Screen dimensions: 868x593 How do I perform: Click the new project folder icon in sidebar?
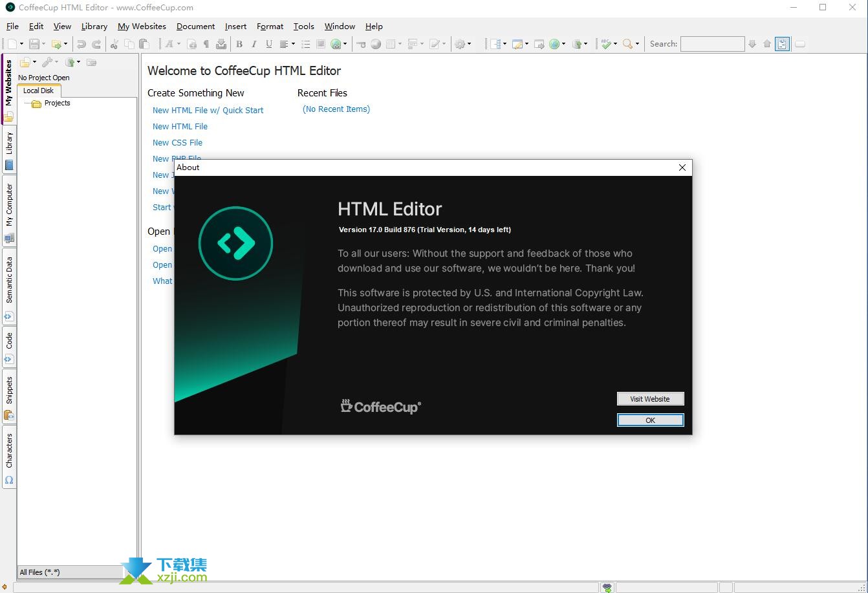tap(25, 63)
